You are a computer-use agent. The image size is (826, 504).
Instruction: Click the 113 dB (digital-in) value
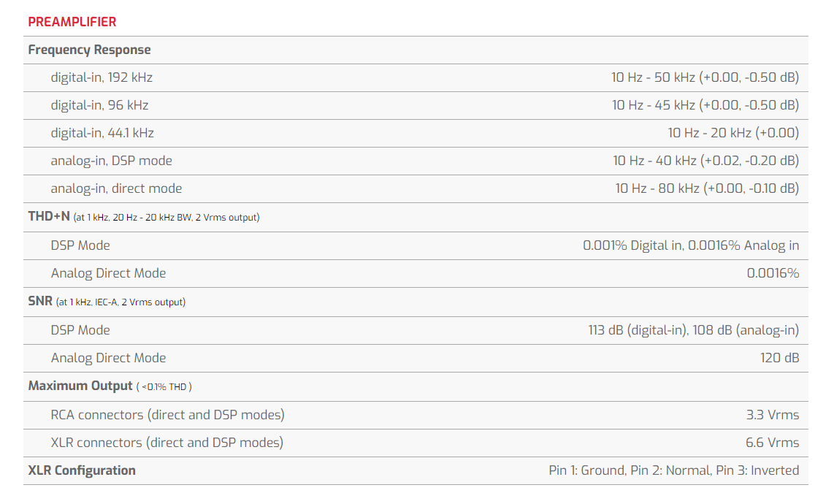[636, 330]
